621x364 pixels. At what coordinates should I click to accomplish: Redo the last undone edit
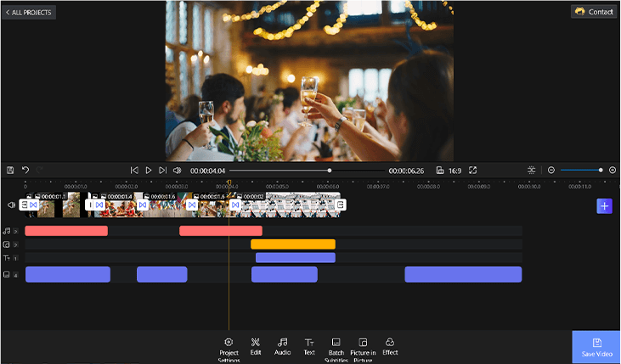point(39,171)
